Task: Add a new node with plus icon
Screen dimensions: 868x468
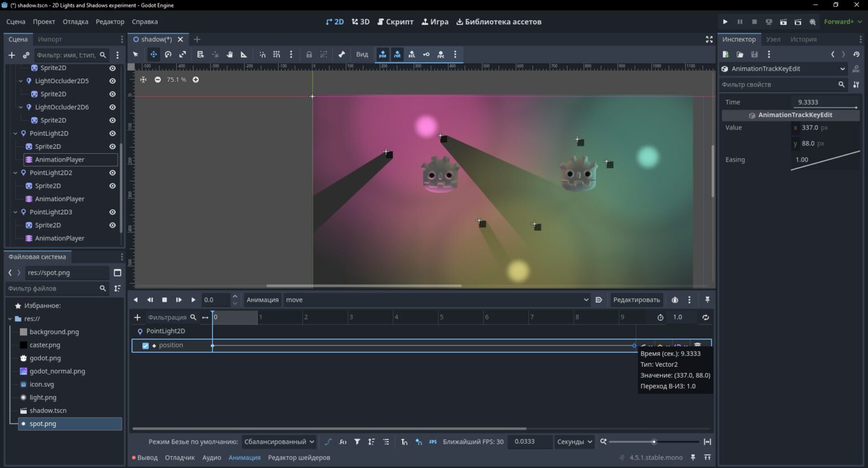Action: (11, 55)
